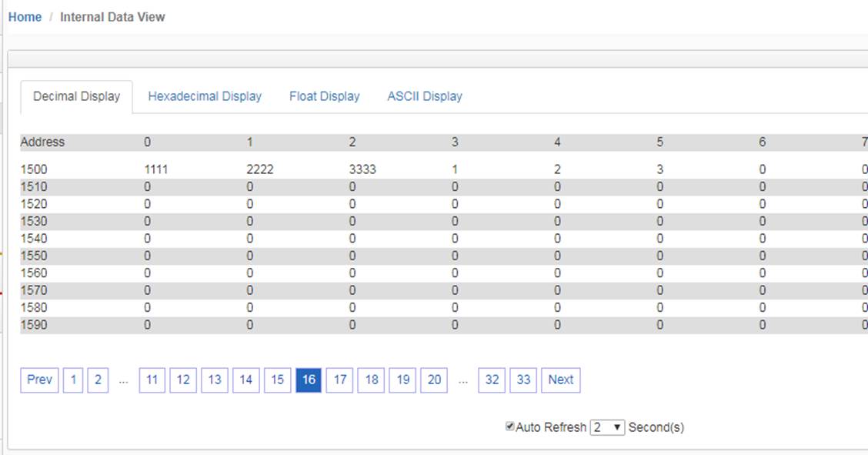This screenshot has height=455, width=868.
Task: Jump to page 1
Action: [73, 380]
